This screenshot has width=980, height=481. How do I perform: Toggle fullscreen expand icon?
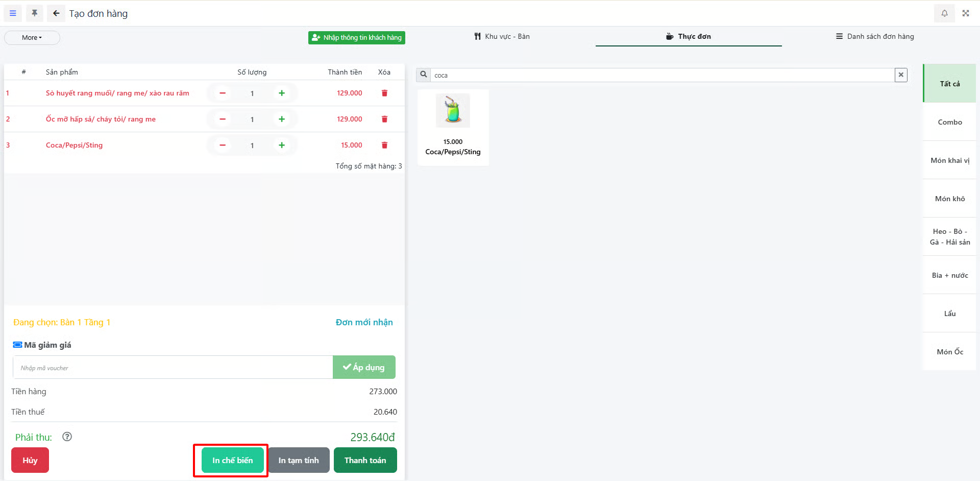click(966, 13)
